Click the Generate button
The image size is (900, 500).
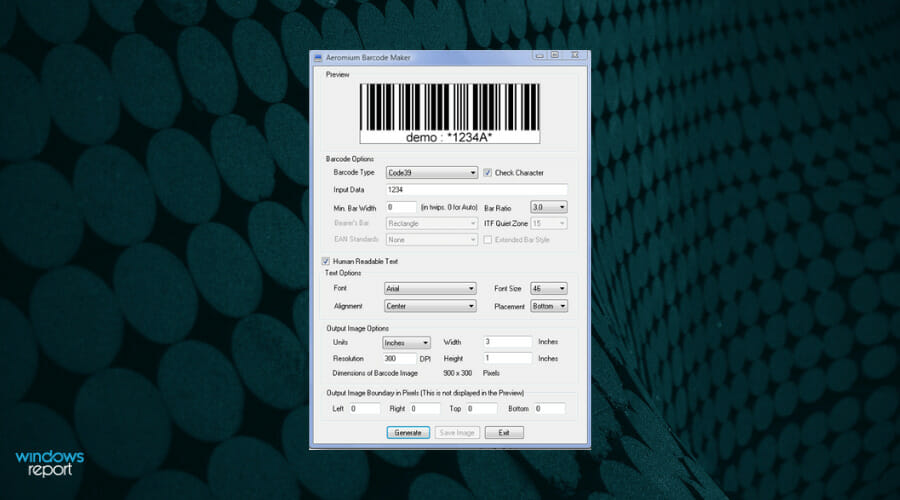pyautogui.click(x=408, y=433)
